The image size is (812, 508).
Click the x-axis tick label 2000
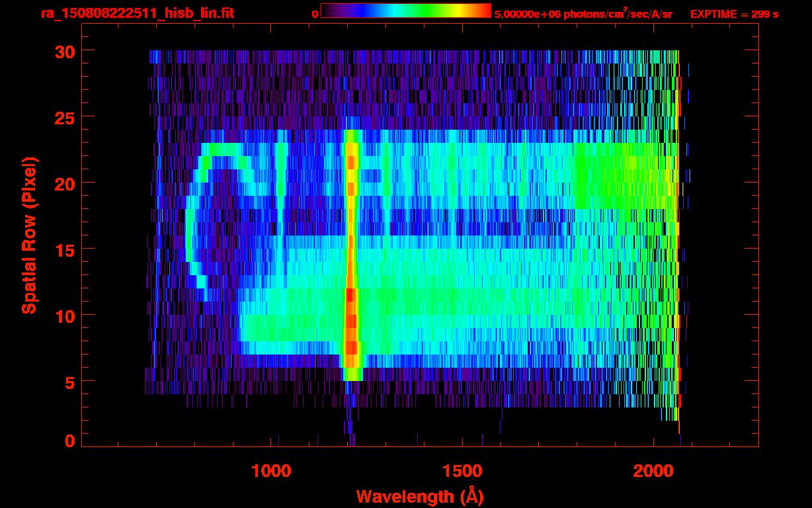pos(653,470)
